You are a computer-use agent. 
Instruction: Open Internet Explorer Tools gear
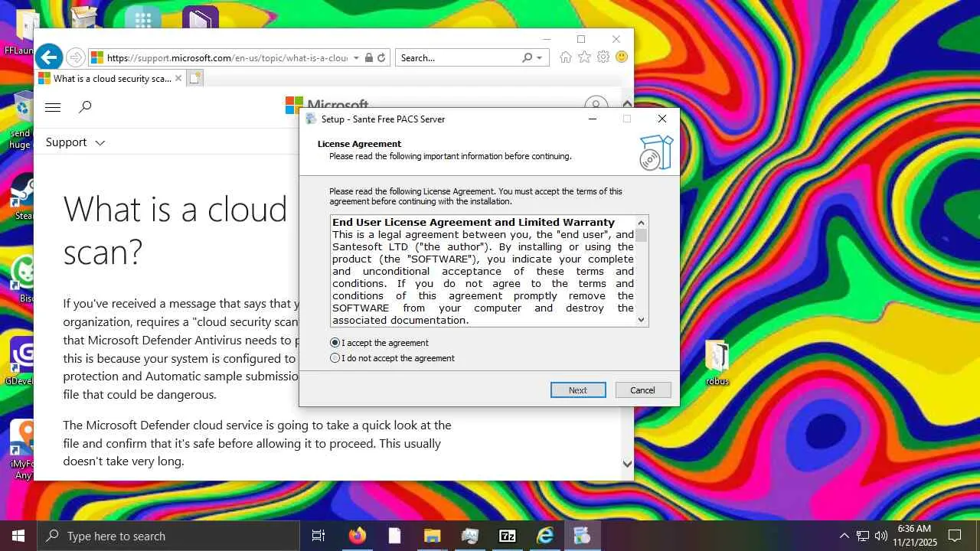pyautogui.click(x=603, y=57)
